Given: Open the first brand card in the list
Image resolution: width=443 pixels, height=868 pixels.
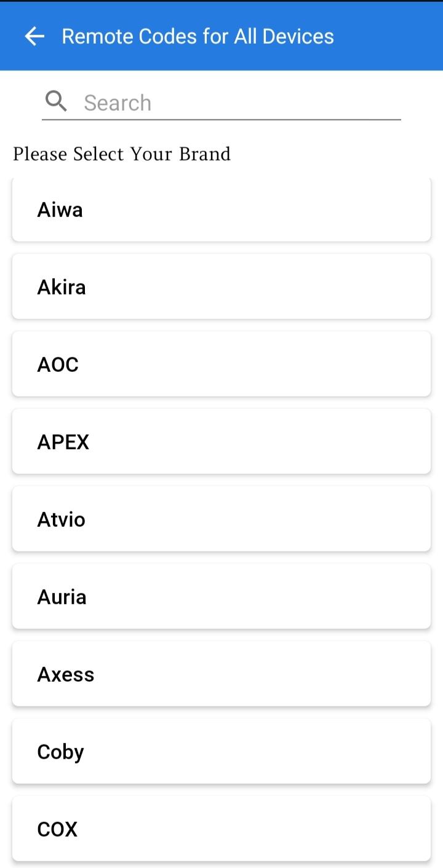Looking at the screenshot, I should pyautogui.click(x=221, y=210).
